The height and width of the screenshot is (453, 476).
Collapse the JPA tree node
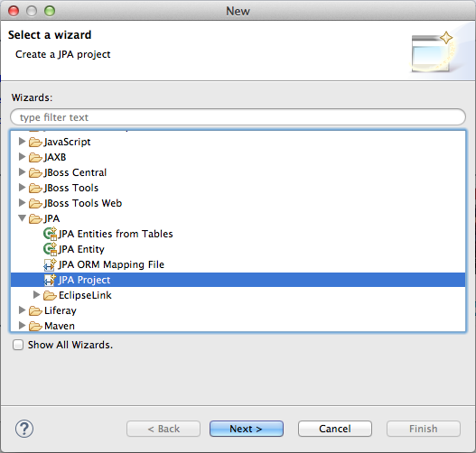[x=22, y=218]
